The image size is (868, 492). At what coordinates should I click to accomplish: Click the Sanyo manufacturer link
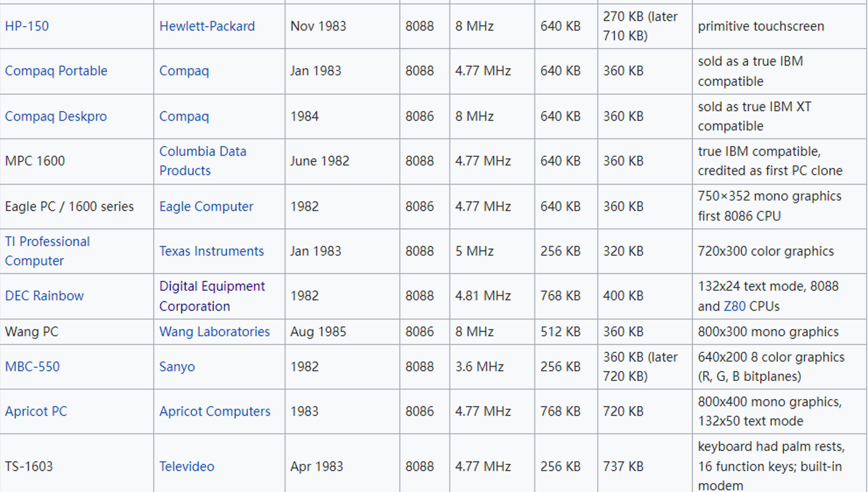click(x=177, y=367)
